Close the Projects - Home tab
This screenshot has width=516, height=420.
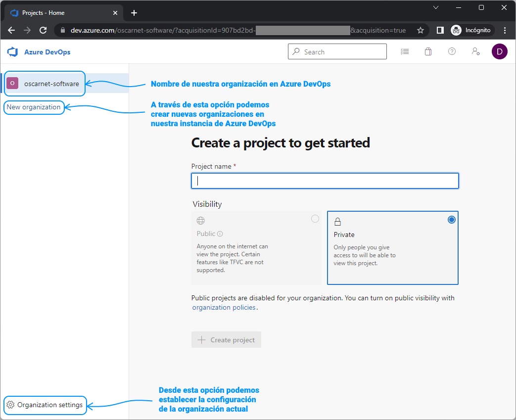tap(115, 13)
